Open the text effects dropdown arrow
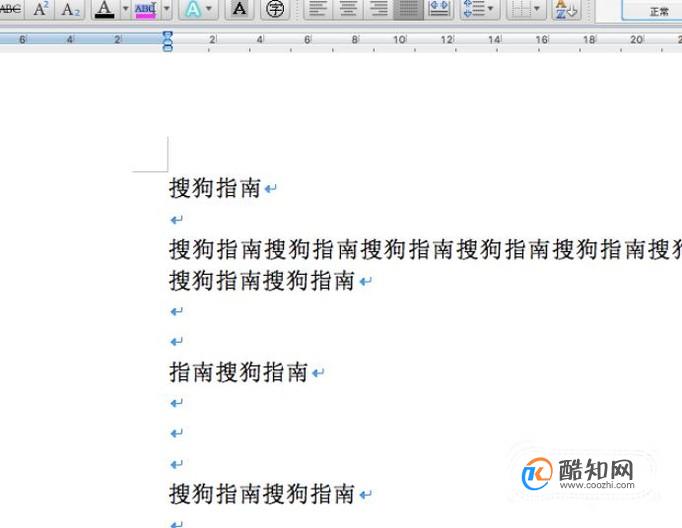 click(209, 9)
